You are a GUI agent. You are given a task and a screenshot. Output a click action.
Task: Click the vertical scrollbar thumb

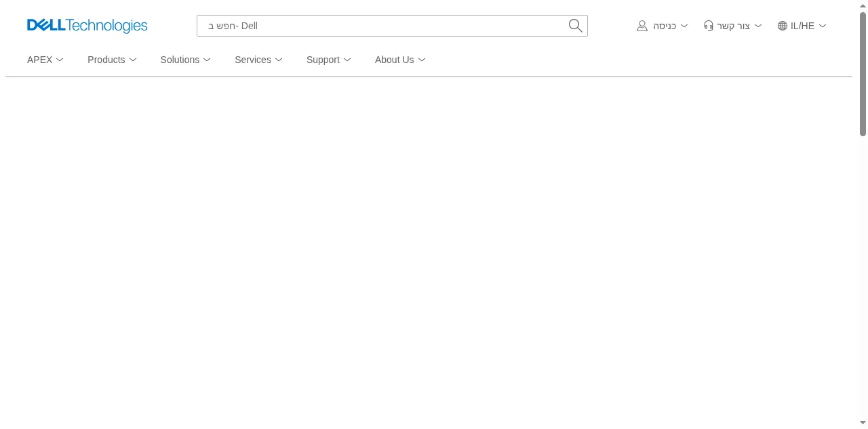click(863, 74)
